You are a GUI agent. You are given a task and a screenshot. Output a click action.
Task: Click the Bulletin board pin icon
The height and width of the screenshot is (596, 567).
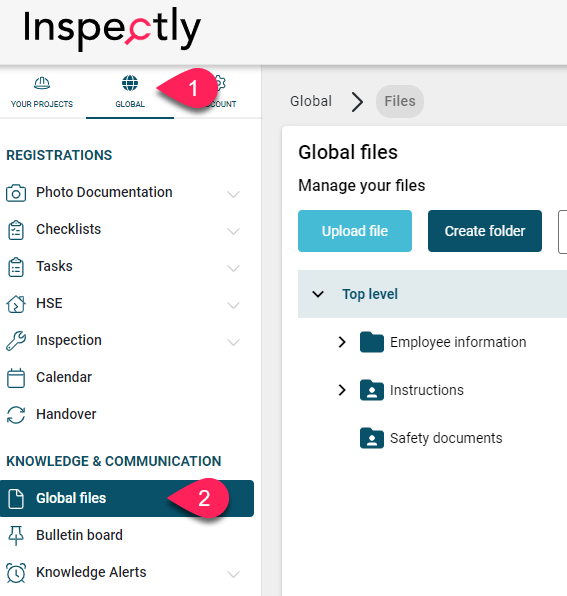16,536
